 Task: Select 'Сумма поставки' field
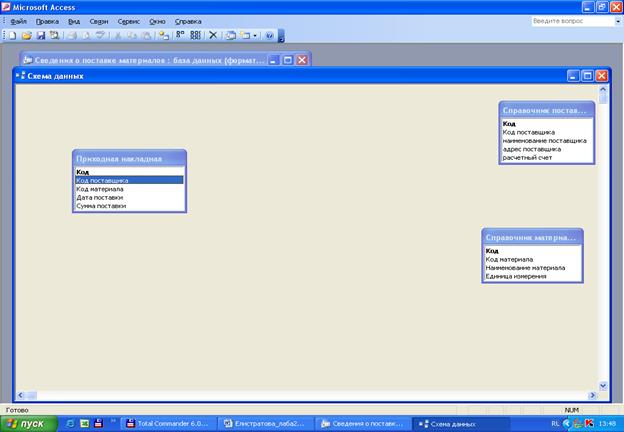point(129,206)
